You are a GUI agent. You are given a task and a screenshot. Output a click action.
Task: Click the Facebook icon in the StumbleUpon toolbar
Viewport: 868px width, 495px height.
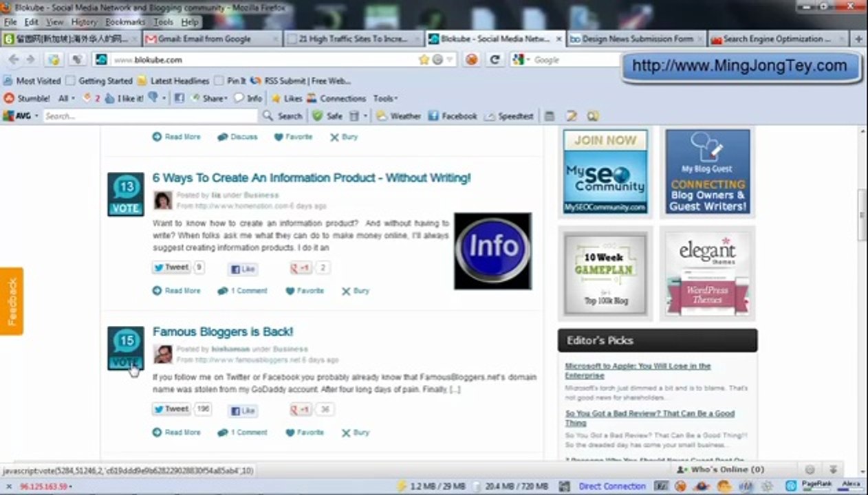(x=179, y=98)
